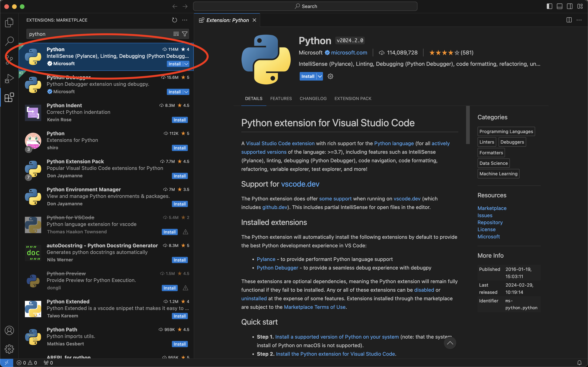
Task: Open the Accounts menu icon
Action: [x=9, y=330]
